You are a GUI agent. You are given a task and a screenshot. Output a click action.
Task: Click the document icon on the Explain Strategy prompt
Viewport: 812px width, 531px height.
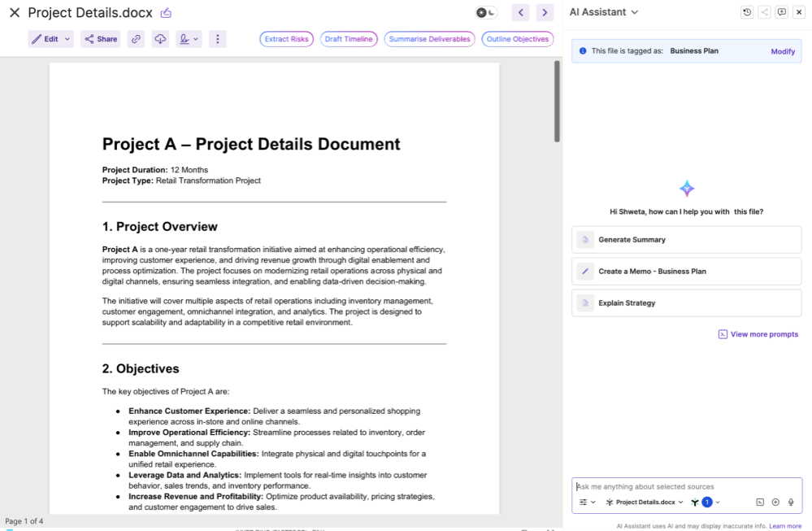point(585,303)
